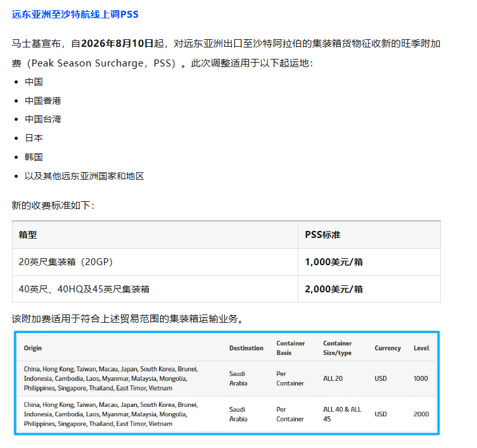The image size is (477, 448).
Task: Click the Origin countries cell in the ALL 20 row
Action: (111, 378)
